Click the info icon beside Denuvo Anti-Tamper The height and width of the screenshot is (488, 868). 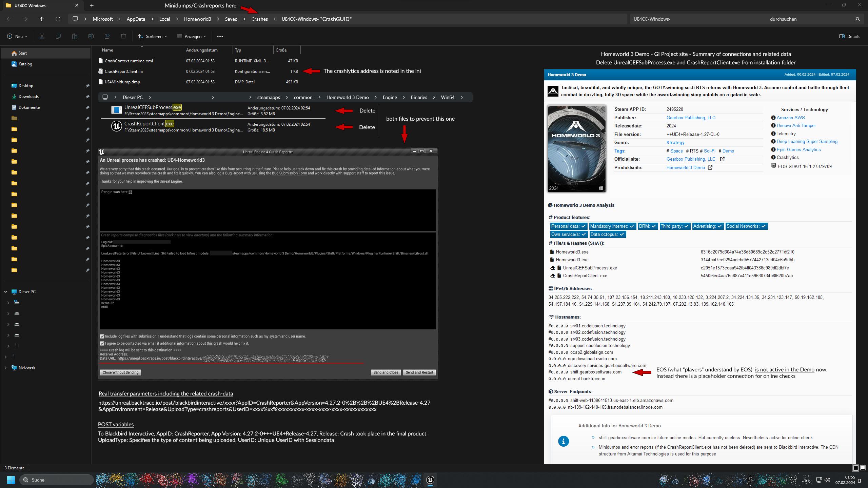click(x=773, y=126)
